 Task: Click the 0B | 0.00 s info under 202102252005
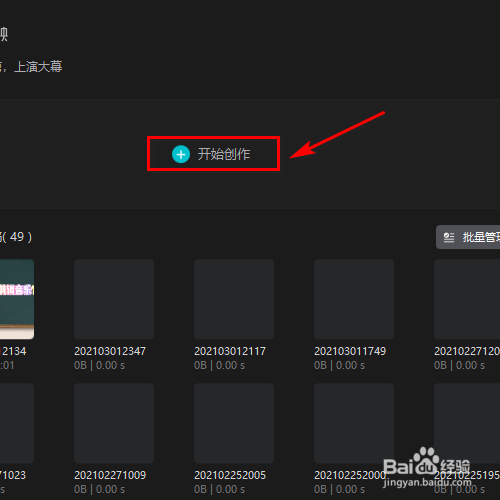tap(219, 489)
